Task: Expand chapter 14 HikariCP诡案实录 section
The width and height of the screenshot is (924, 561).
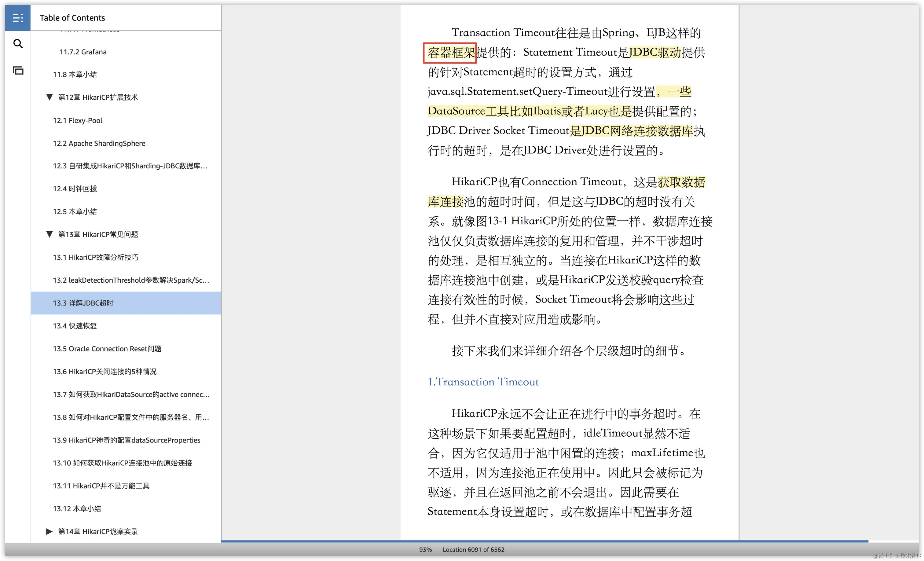Action: tap(49, 531)
